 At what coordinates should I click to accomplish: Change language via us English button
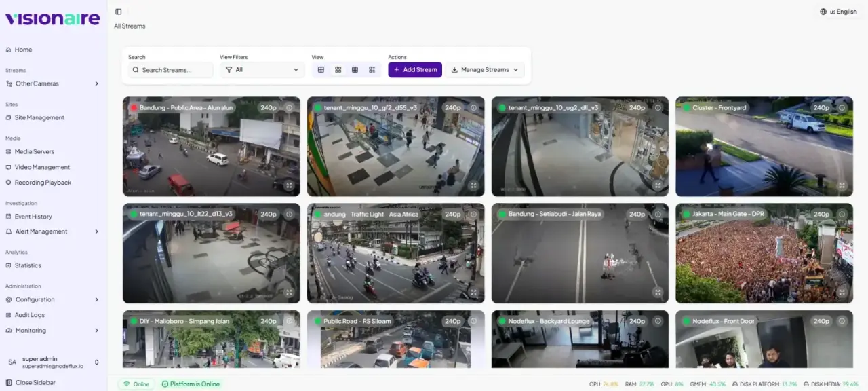[x=838, y=12]
